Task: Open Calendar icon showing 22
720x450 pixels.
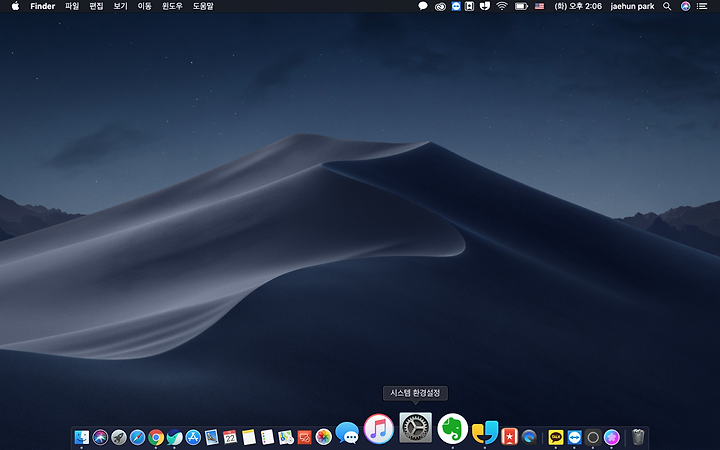Action: (x=230, y=437)
